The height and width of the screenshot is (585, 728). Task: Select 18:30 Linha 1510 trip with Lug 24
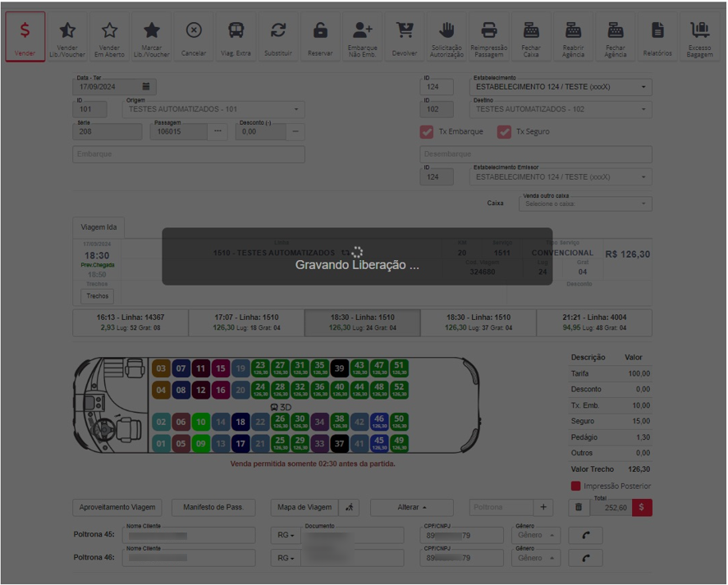[363, 322]
